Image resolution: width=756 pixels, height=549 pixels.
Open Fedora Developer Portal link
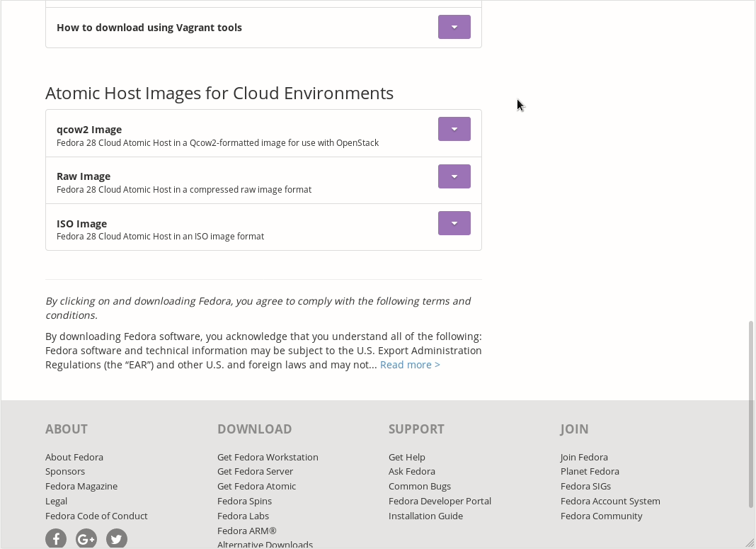click(x=440, y=502)
